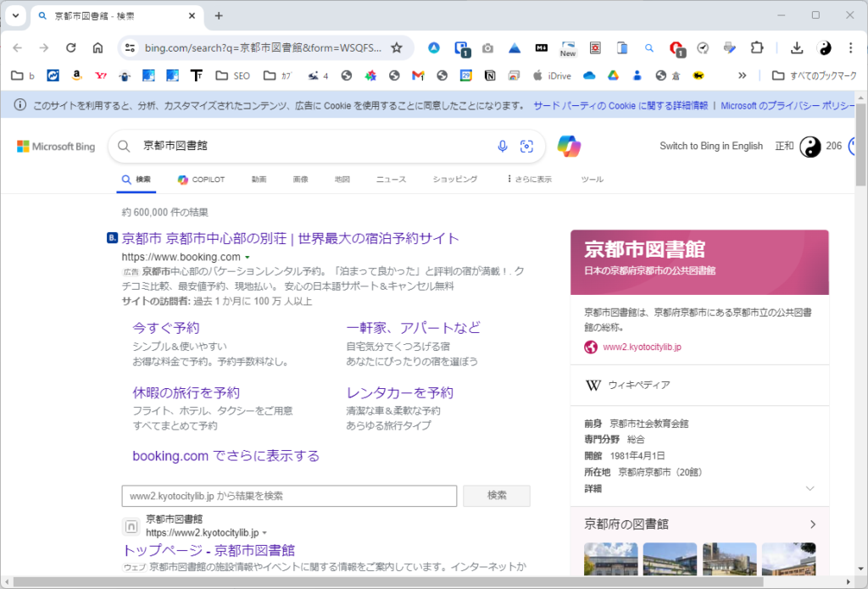Switch to the ニュース tab
Viewport: 868px width, 589px height.
pyautogui.click(x=391, y=180)
